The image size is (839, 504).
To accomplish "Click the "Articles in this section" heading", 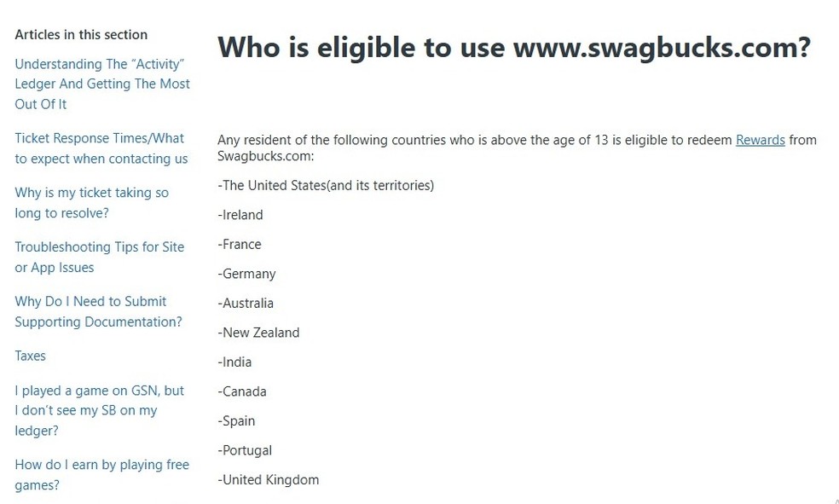I will tap(81, 35).
